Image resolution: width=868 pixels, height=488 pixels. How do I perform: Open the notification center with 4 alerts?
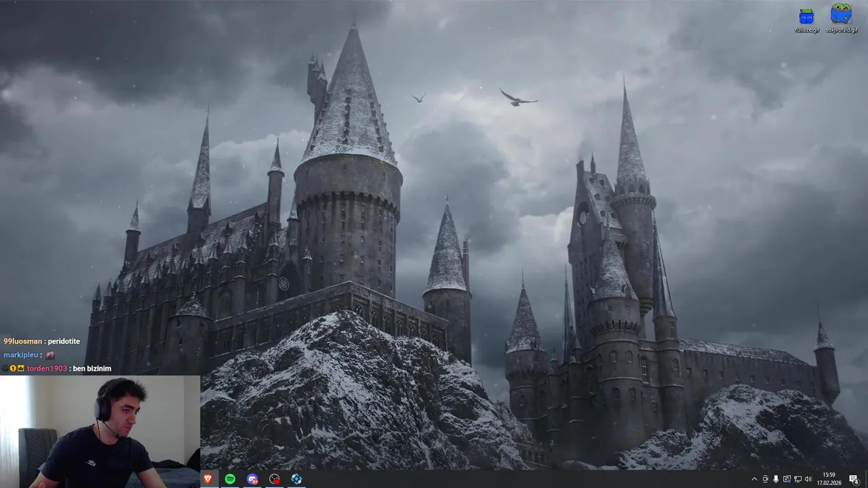point(854,479)
